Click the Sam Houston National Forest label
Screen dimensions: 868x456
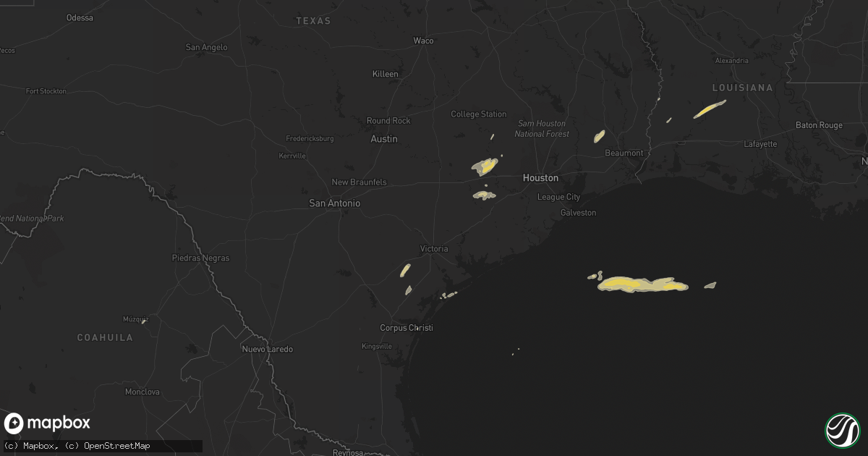(542, 129)
